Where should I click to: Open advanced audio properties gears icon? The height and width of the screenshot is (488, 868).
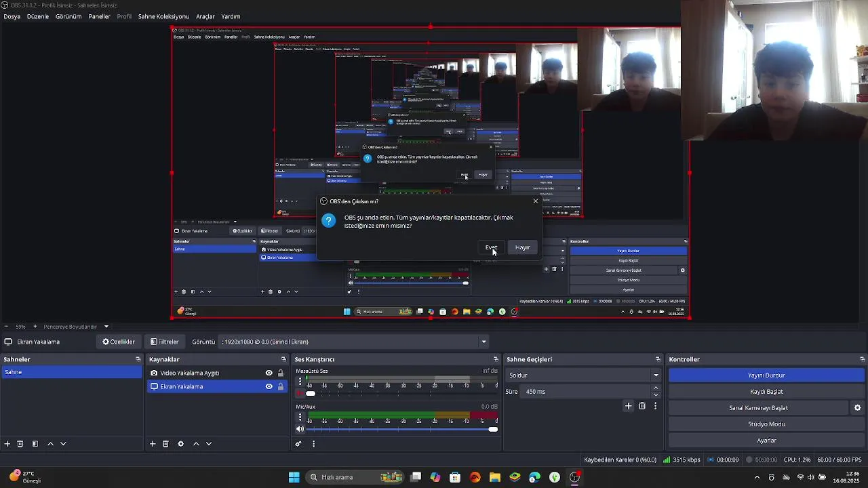click(298, 444)
